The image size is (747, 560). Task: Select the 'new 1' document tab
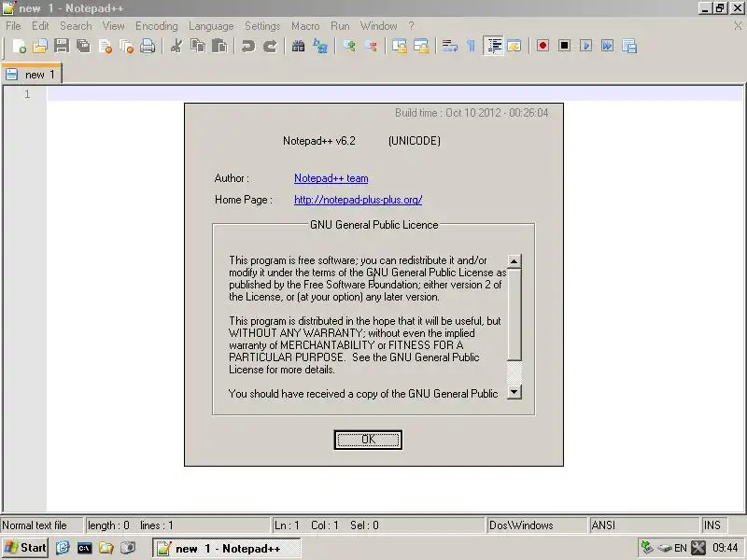coord(32,75)
